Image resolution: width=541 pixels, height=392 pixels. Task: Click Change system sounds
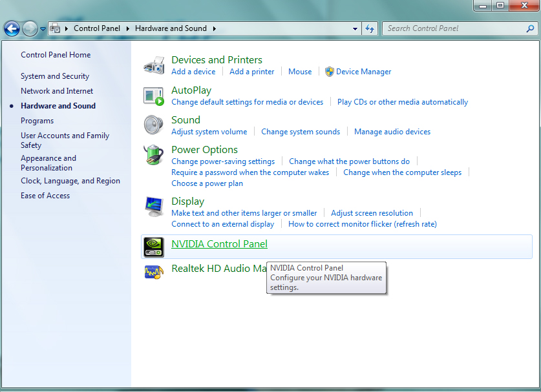tap(301, 132)
